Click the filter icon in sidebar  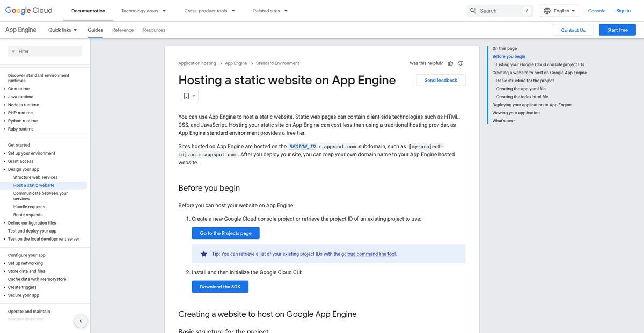point(13,52)
